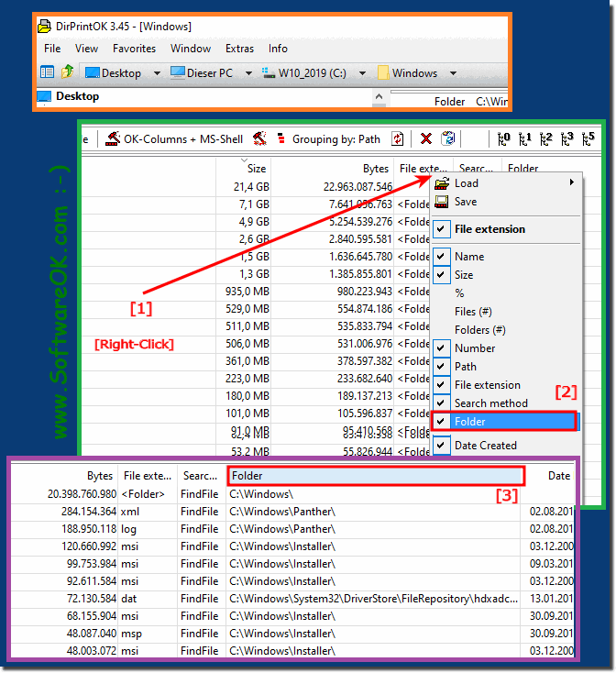Expand the Load submenu arrow
The image size is (616, 673).
pos(572,182)
